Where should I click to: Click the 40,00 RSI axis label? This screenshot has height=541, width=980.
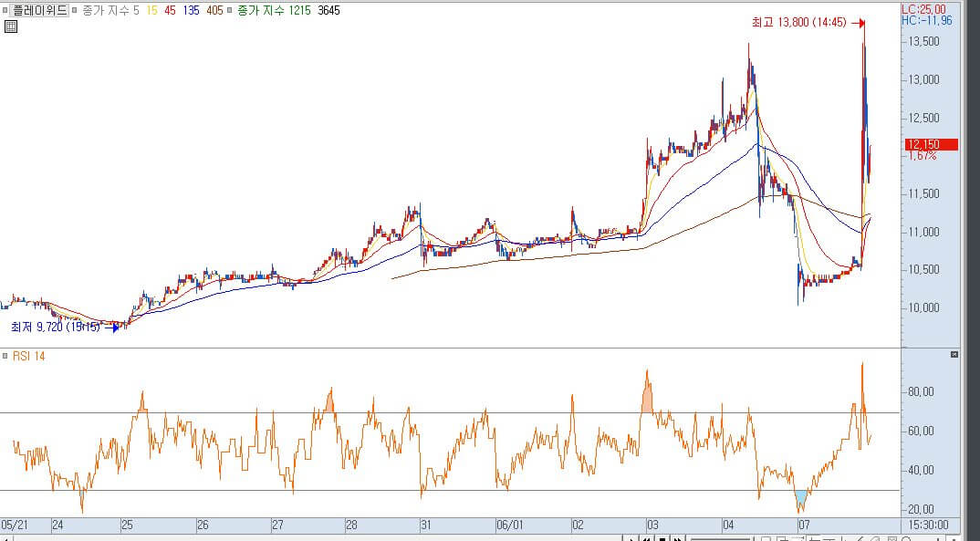click(x=921, y=470)
